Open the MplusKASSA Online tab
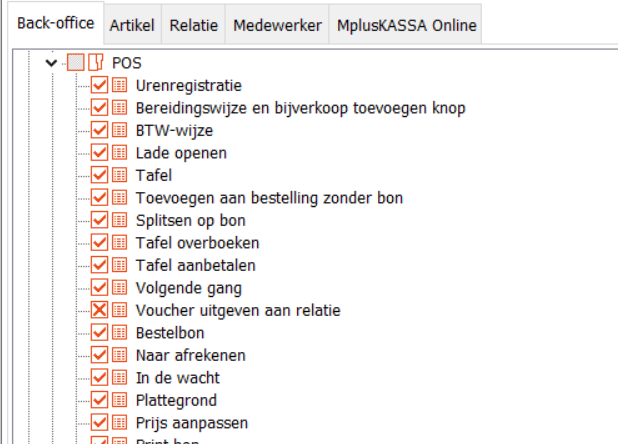The image size is (618, 444). coord(405,24)
